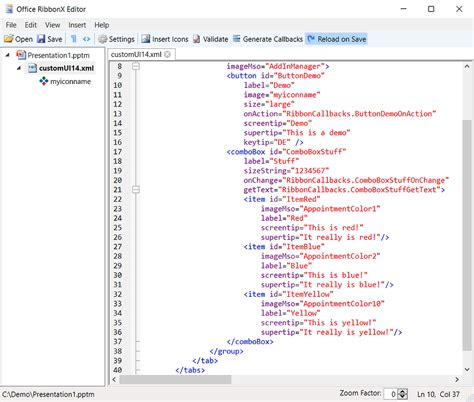
Task: Close the Office RibbonX Editor window
Action: [459, 9]
